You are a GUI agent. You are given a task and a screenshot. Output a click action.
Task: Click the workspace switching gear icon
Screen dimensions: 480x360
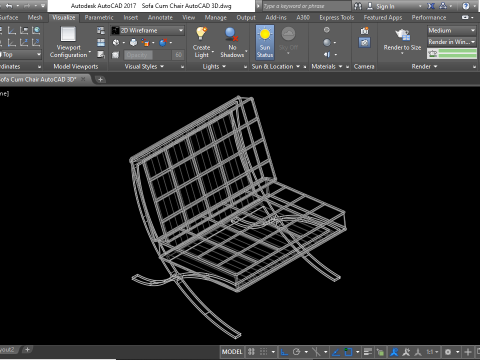click(448, 352)
